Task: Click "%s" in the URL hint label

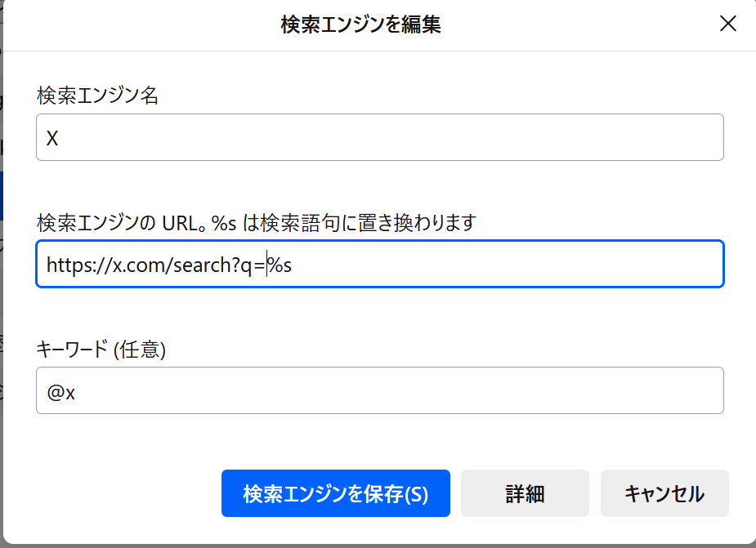Action: (224, 223)
